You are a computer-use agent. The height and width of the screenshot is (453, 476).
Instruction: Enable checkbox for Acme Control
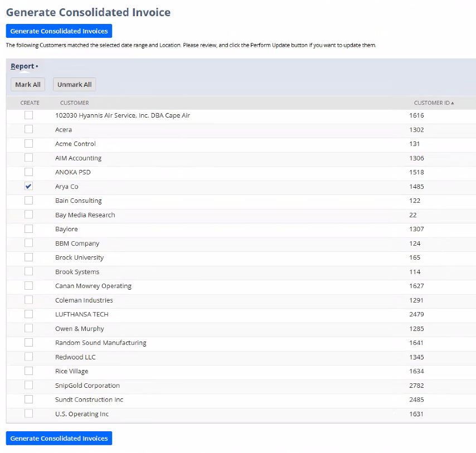(x=28, y=144)
